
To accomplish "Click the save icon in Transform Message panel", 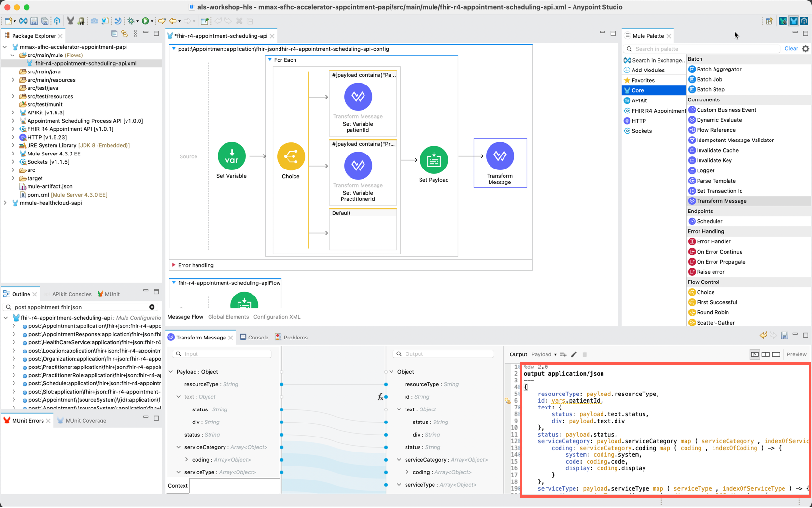I will pos(784,335).
